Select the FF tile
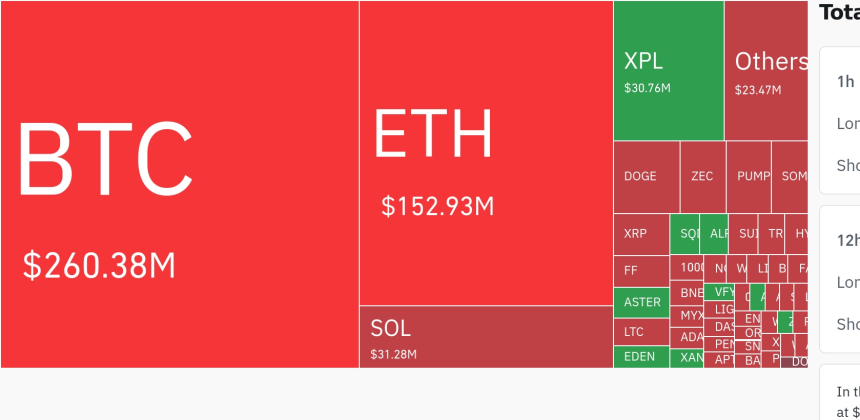This screenshot has height=420, width=860. 640,270
